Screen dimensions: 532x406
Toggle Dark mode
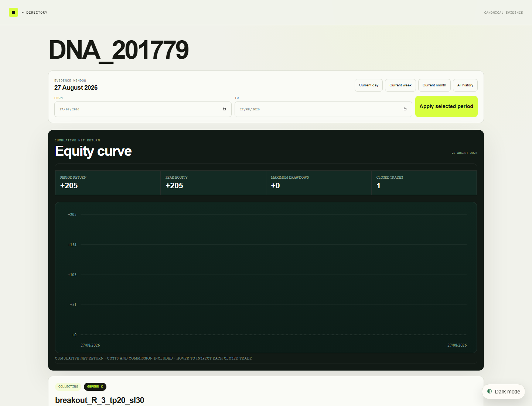click(504, 392)
